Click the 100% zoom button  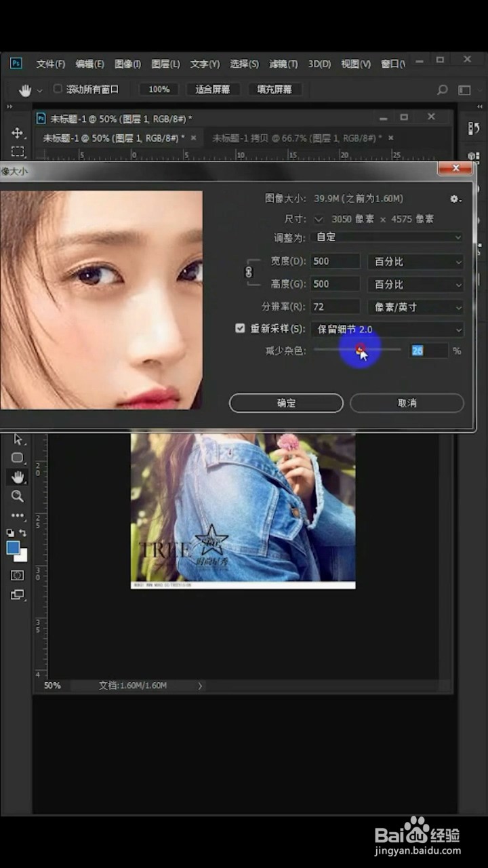tap(159, 90)
